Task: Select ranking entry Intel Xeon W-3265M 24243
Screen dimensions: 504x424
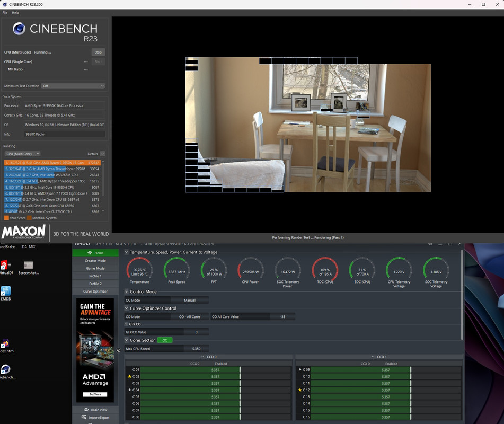Action: click(52, 175)
